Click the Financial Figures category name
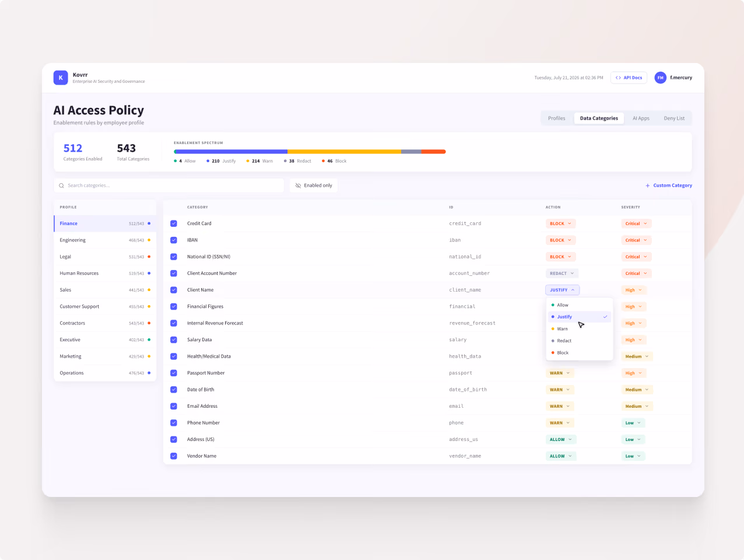Viewport: 744px width, 560px height. tap(205, 307)
